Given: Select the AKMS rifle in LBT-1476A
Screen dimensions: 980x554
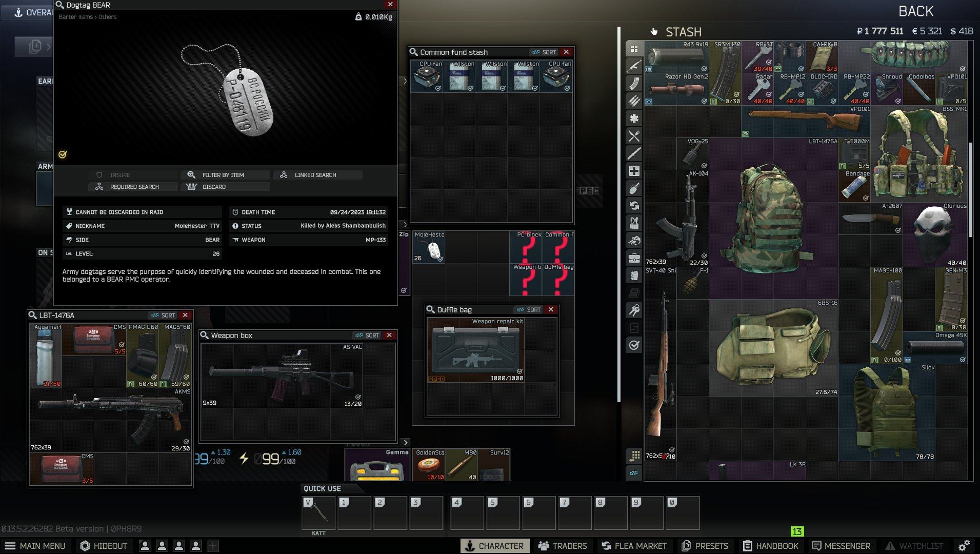Looking at the screenshot, I should (x=110, y=420).
